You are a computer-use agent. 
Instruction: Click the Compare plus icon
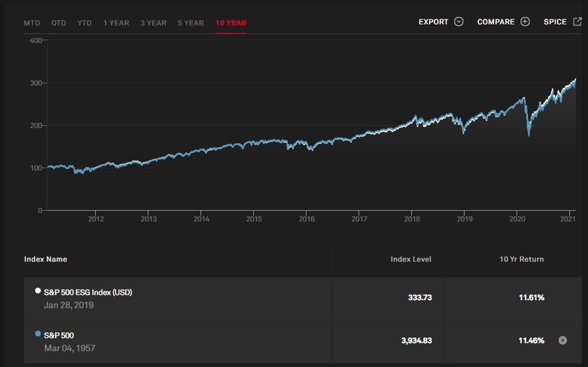pyautogui.click(x=525, y=22)
